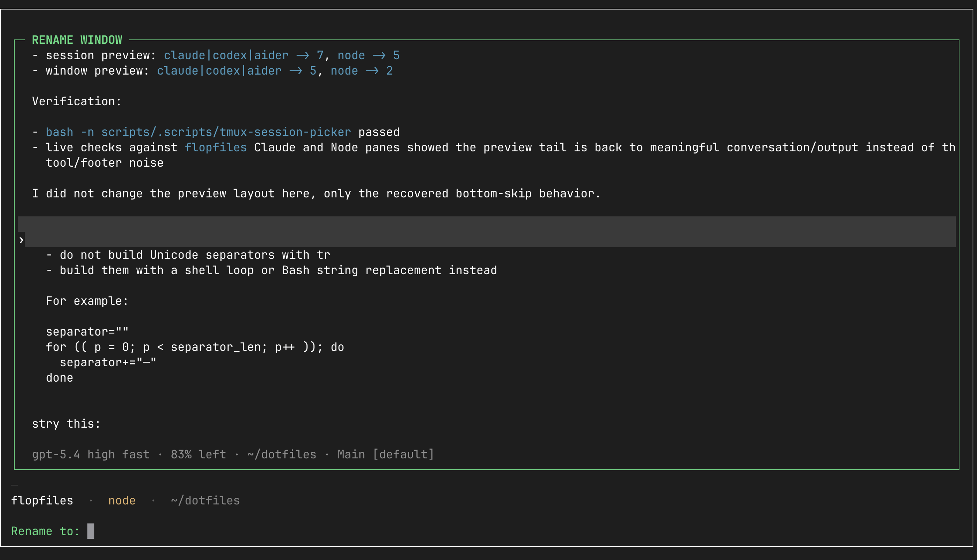This screenshot has height=560, width=977.
Task: Click the arrow icon before the 7
Action: coord(303,56)
